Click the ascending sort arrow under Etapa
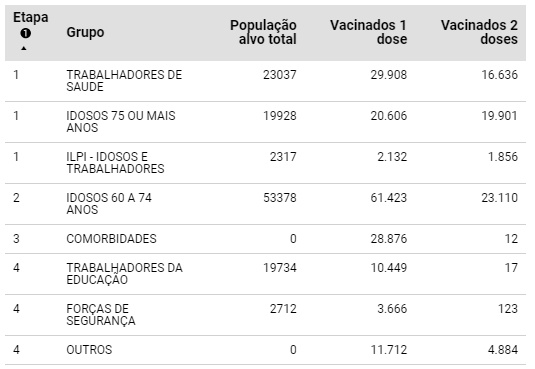Screen dimensions: 535x369 click(x=24, y=48)
